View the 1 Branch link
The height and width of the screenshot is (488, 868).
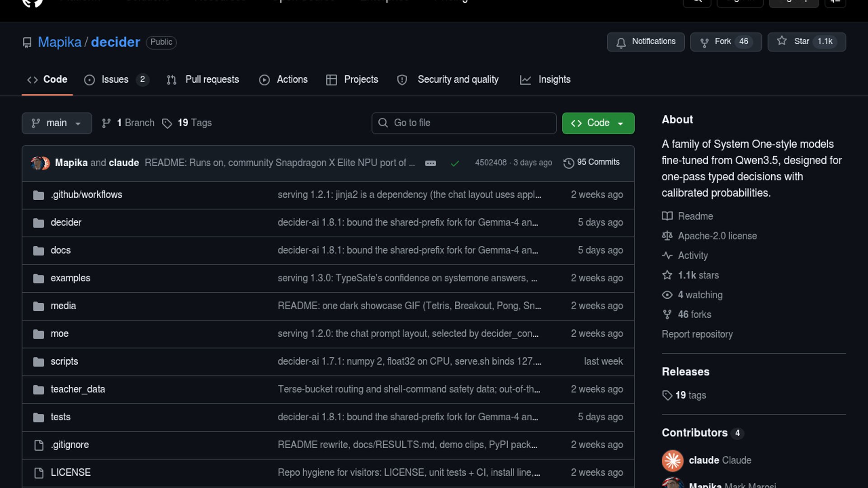128,123
